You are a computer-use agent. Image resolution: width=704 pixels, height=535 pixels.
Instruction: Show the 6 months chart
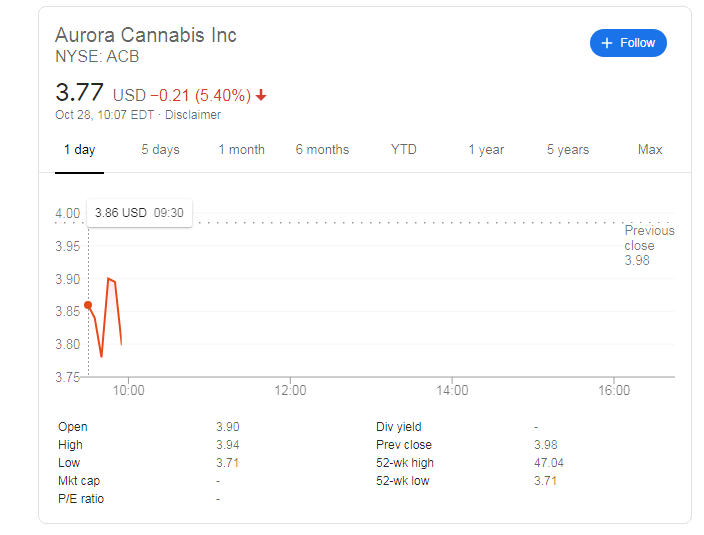(322, 149)
